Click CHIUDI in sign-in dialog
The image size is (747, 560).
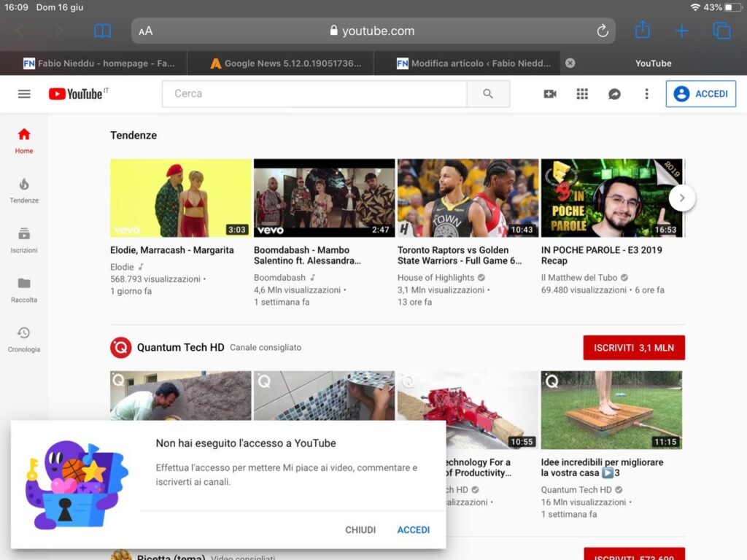pos(360,529)
